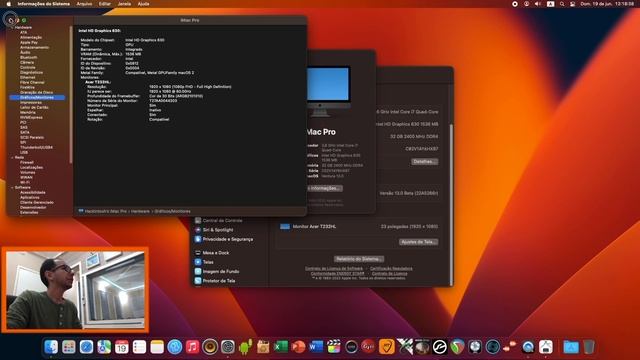Click Mais Informações... button in About window
This screenshot has width=640, height=360.
tap(324, 188)
